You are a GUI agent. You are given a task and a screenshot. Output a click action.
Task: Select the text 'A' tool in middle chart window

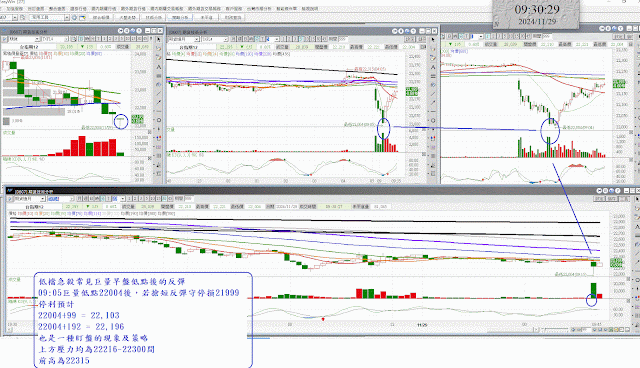(x=433, y=67)
